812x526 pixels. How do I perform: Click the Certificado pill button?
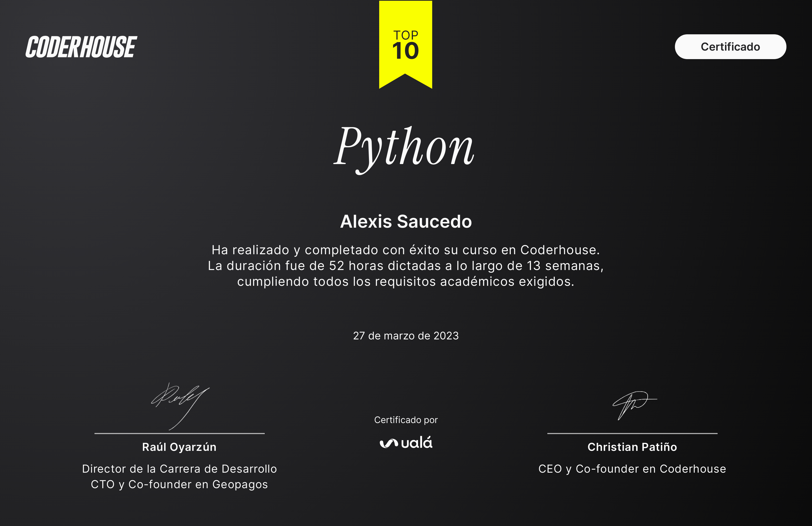[x=731, y=47]
